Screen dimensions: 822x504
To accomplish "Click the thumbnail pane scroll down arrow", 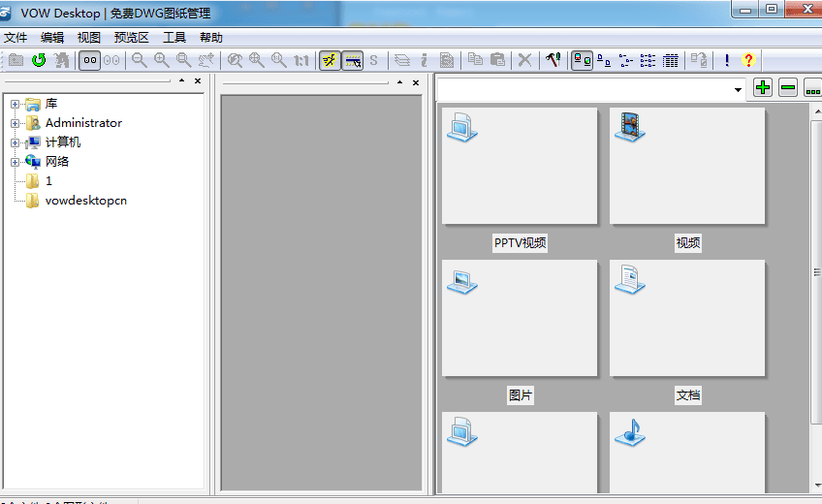I will [817, 486].
